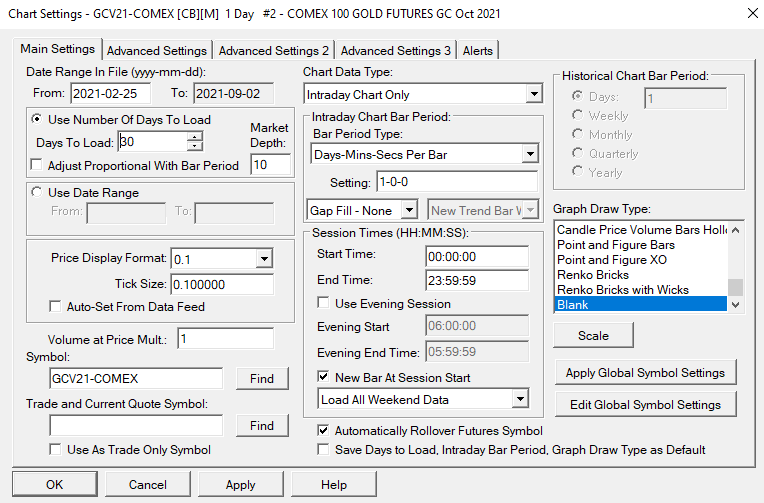
Task: Select Candle Price Volume Bars Hollow draw type
Action: click(641, 230)
